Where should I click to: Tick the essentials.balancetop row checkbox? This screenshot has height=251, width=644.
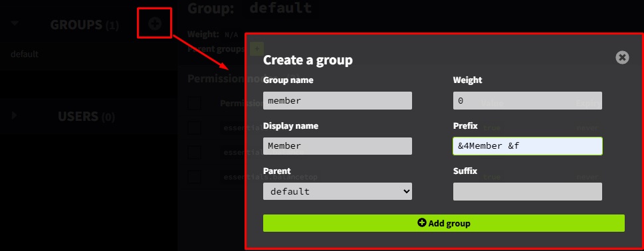pyautogui.click(x=194, y=177)
